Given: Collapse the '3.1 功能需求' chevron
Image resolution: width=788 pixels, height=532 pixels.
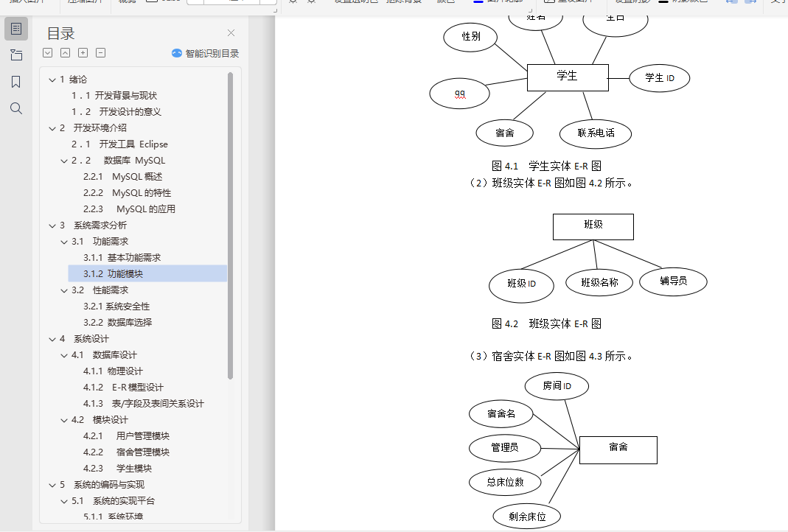Looking at the screenshot, I should click(64, 242).
